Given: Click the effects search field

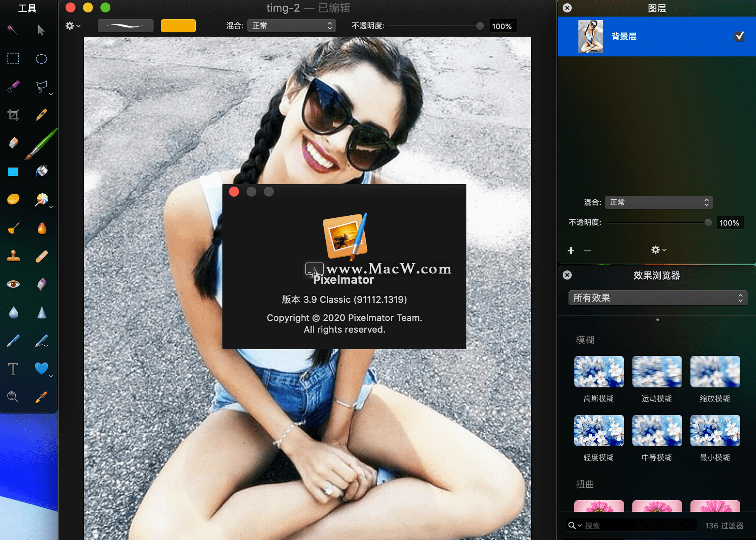Looking at the screenshot, I should (631, 525).
